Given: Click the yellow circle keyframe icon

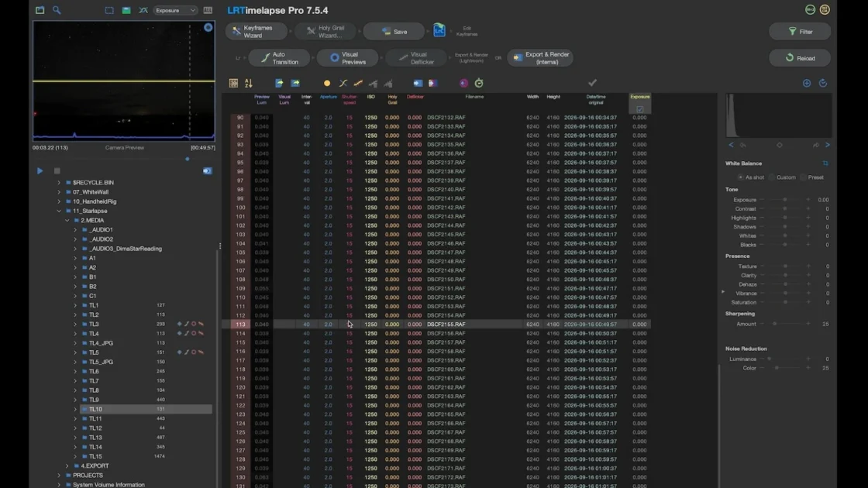Looking at the screenshot, I should coord(327,83).
